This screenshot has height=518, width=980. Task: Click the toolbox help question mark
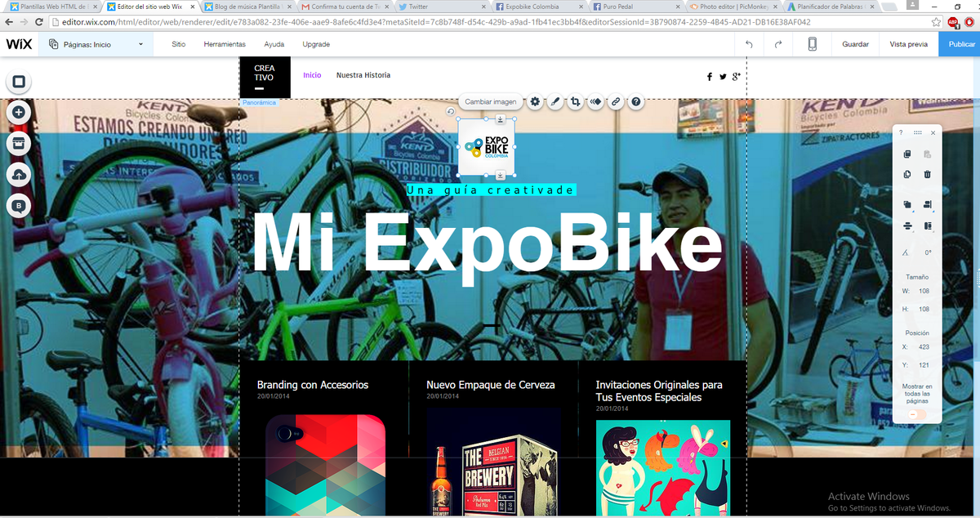click(902, 132)
